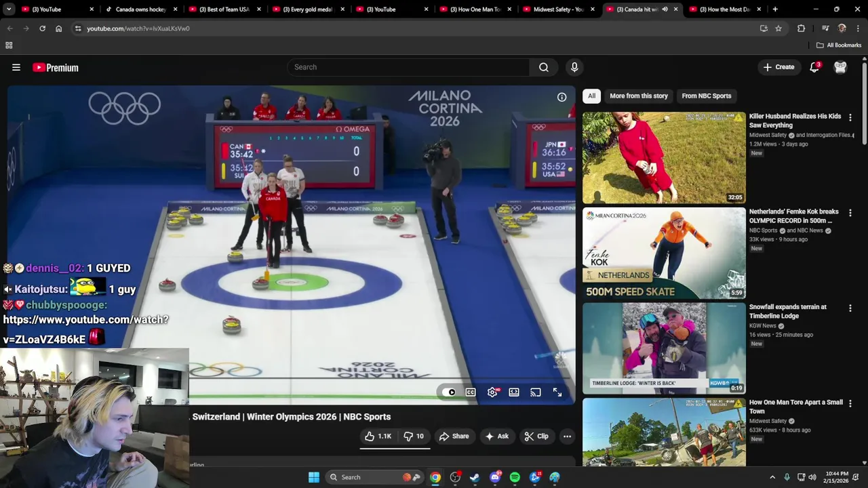Cast video using the Cast icon
This screenshot has width=868, height=488.
[536, 392]
